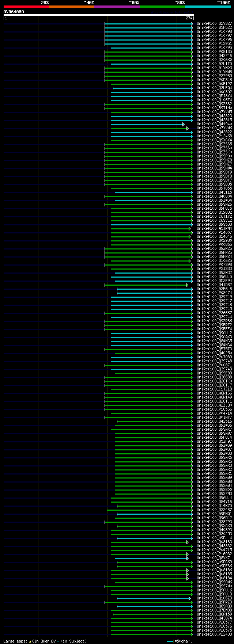Screen dimensions: 234x644
Task: Select label UniRef100_P18566
Action: [x=214, y=409]
